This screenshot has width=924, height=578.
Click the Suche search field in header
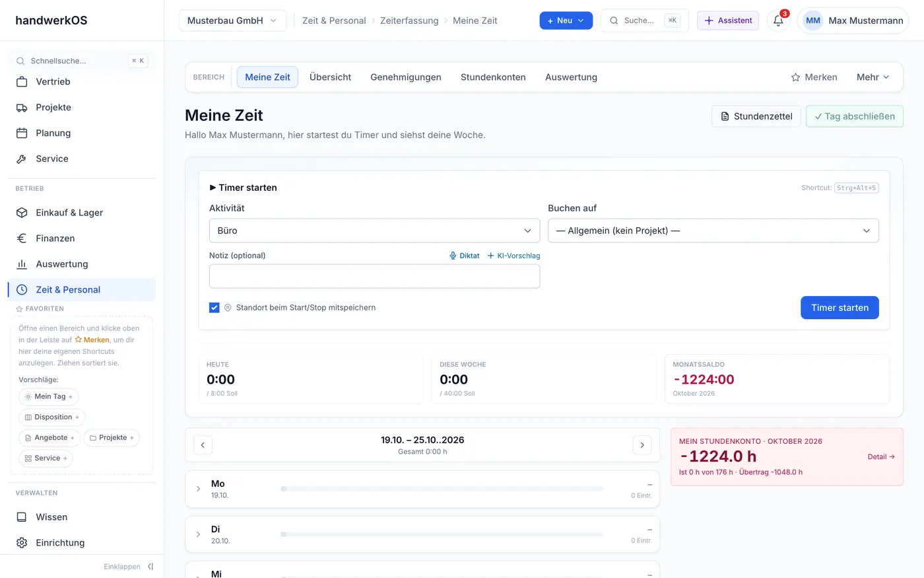click(644, 20)
